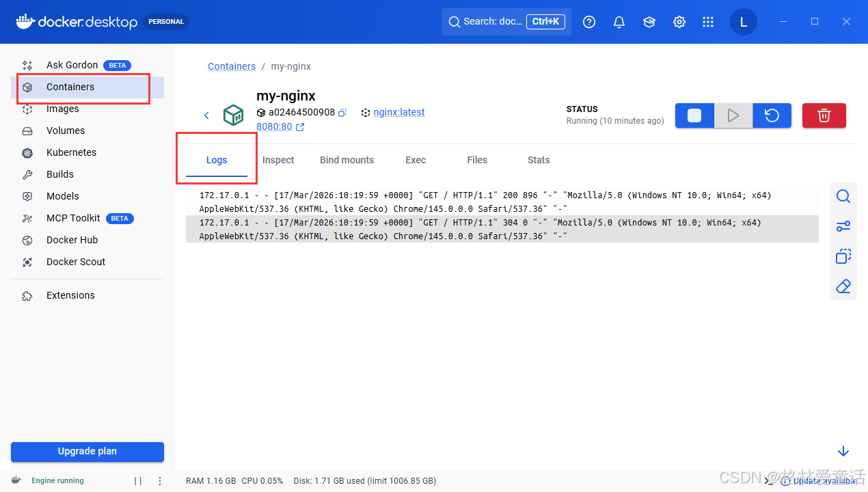
Task: Open the help question mark icon
Action: (589, 22)
